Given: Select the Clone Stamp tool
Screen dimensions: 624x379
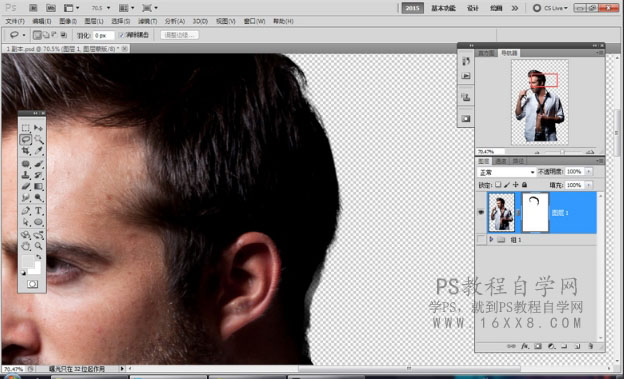Looking at the screenshot, I should coord(26,175).
